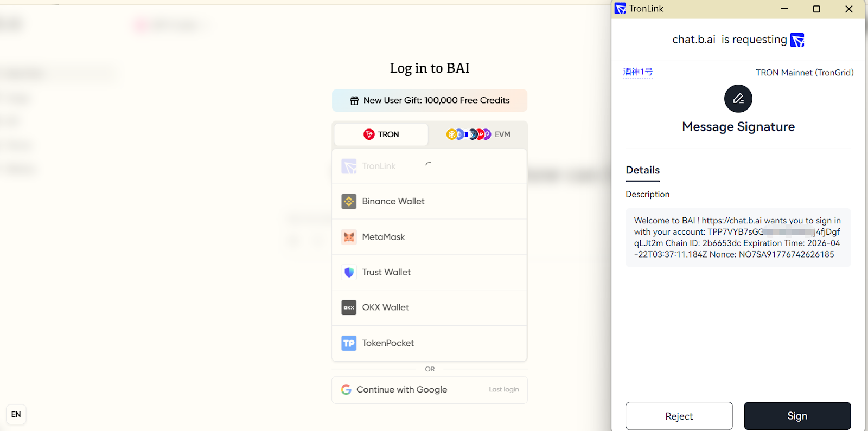Maximize the TronLink popup window
This screenshot has width=868, height=431.
(x=816, y=9)
